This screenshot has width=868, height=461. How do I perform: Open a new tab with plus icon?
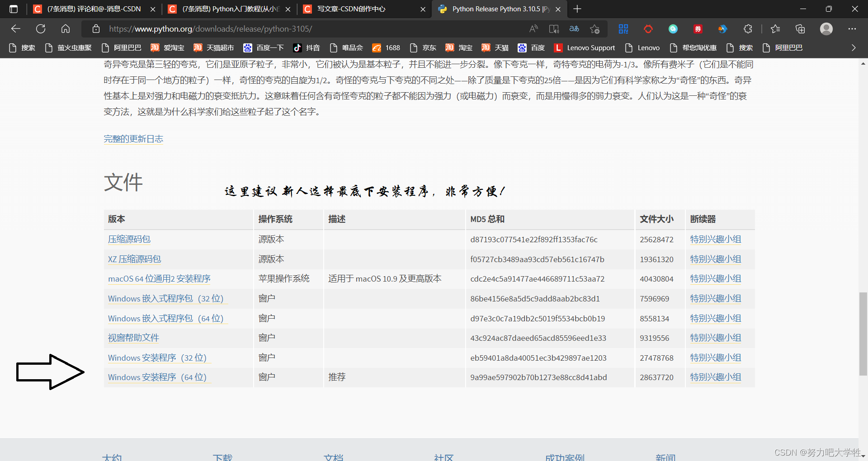(x=577, y=9)
